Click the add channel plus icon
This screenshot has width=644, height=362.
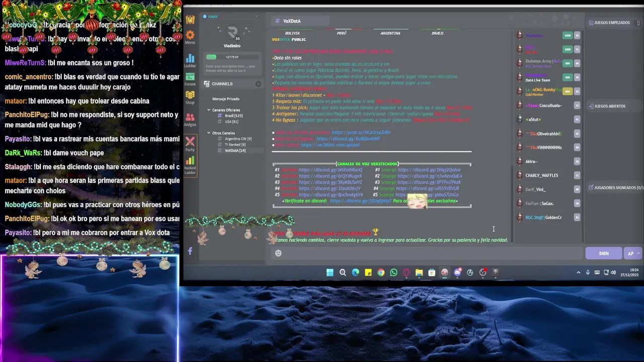(258, 84)
